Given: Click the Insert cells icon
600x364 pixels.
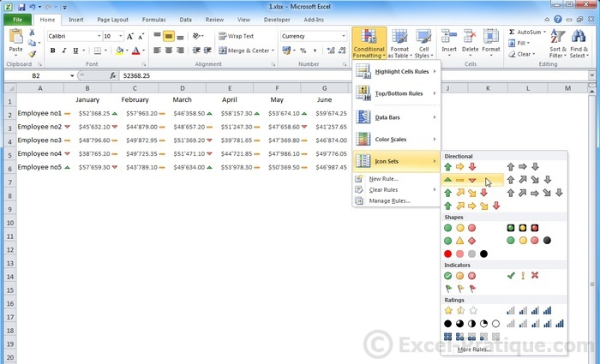Looking at the screenshot, I should (x=449, y=36).
